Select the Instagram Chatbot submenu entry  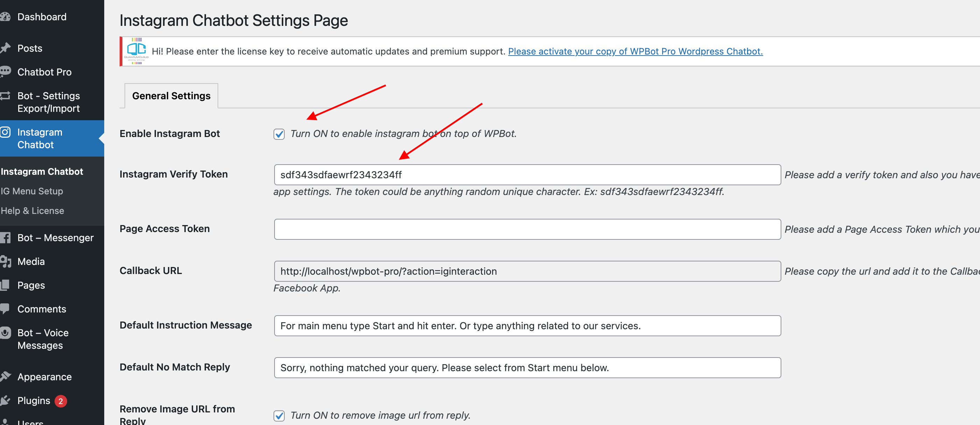42,172
